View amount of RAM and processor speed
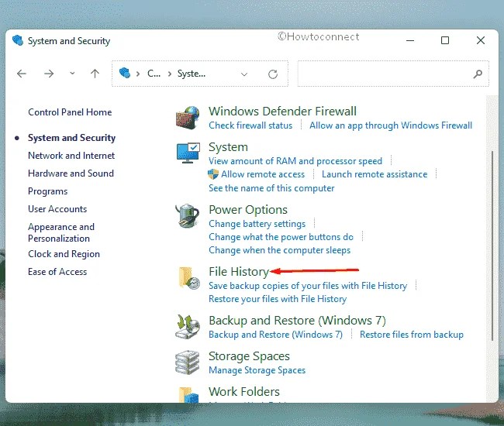This screenshot has height=426, width=504. pyautogui.click(x=295, y=161)
